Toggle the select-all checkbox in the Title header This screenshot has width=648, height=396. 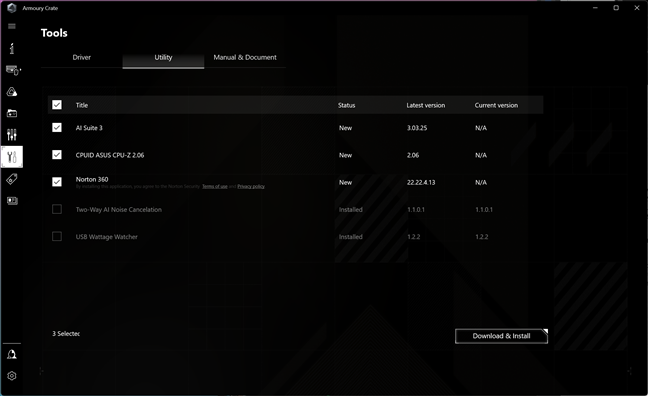click(x=57, y=105)
